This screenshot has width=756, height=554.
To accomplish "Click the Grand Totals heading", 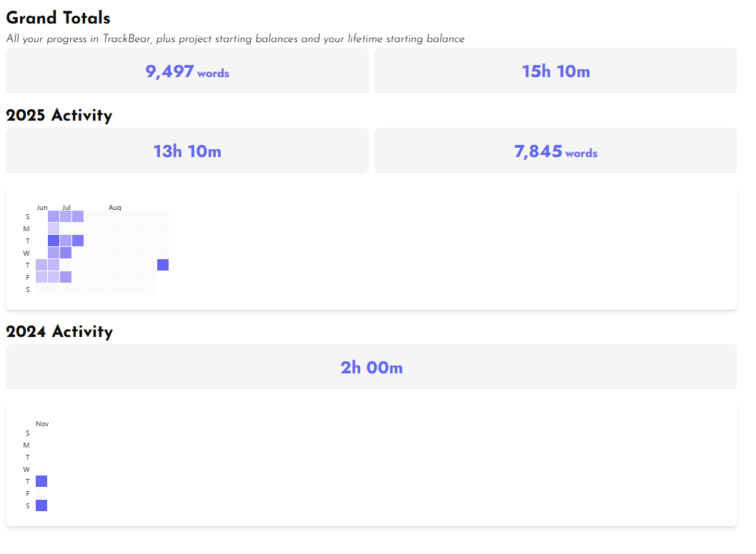I will click(58, 18).
